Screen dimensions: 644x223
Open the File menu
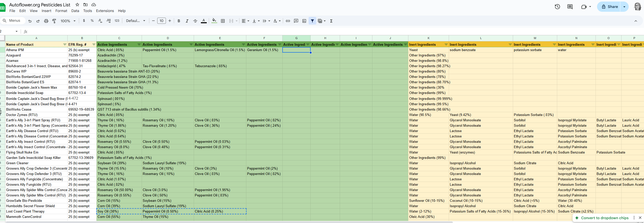tap(12, 11)
